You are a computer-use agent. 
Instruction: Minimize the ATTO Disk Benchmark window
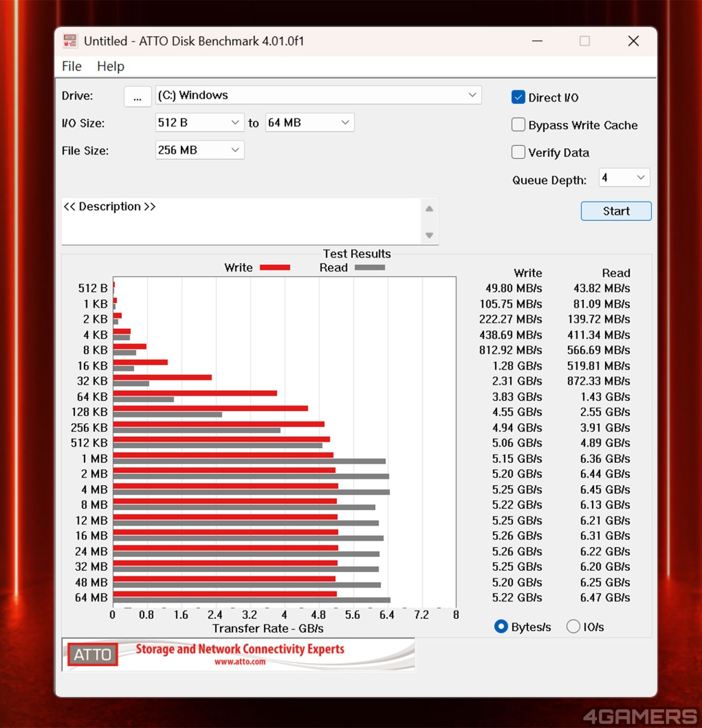(537, 41)
